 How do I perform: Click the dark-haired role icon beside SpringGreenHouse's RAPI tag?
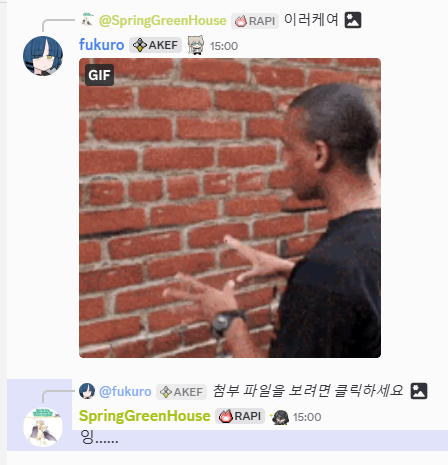coord(280,417)
